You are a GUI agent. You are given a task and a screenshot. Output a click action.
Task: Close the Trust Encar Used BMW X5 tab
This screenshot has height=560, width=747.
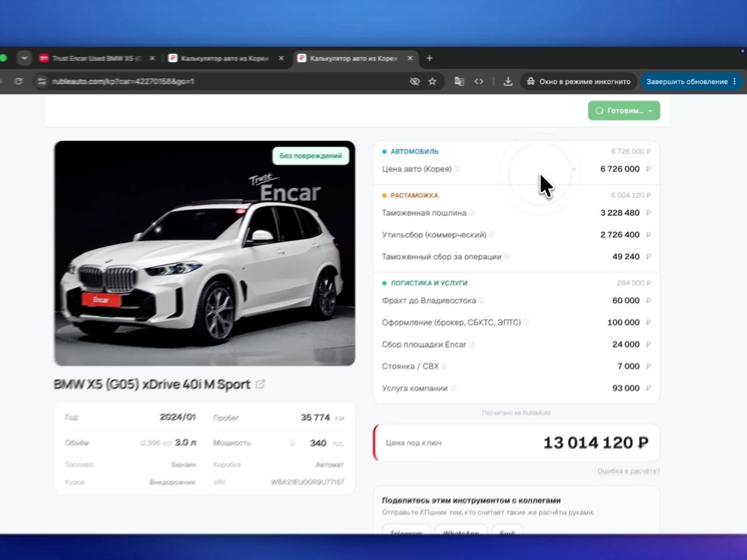click(x=152, y=58)
